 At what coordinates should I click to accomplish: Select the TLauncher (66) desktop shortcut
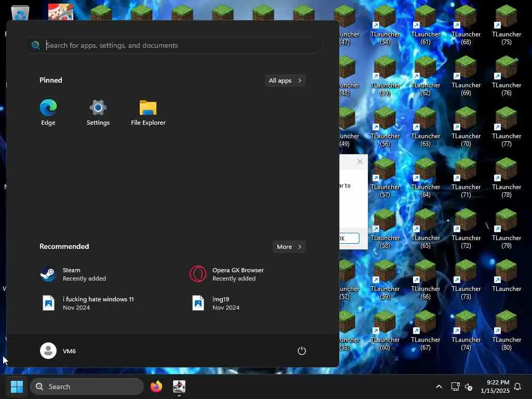point(425,279)
